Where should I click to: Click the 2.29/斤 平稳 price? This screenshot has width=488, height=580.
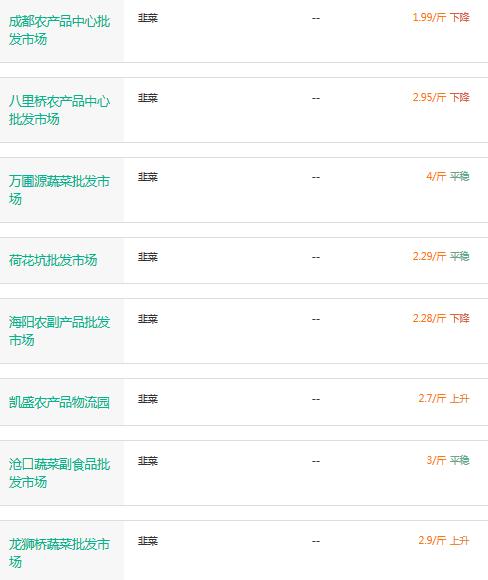(441, 256)
